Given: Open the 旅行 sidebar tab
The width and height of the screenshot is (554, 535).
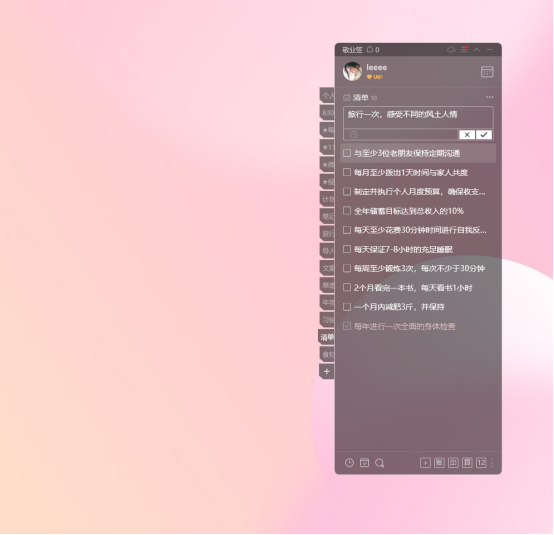Looking at the screenshot, I should [x=327, y=234].
